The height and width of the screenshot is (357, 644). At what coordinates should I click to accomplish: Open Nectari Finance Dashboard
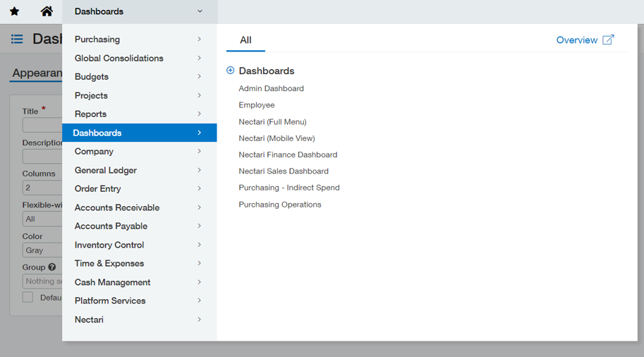click(x=288, y=155)
